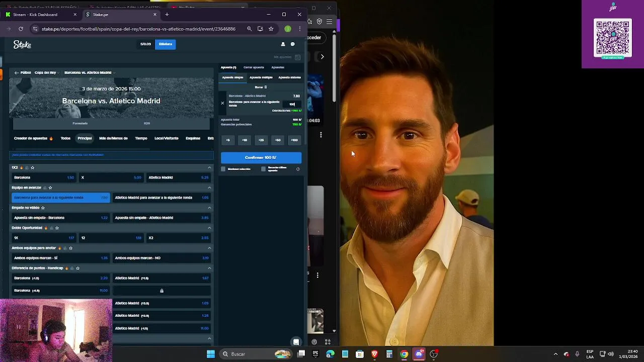Click the Confirmar 100 S/ button

pyautogui.click(x=261, y=157)
